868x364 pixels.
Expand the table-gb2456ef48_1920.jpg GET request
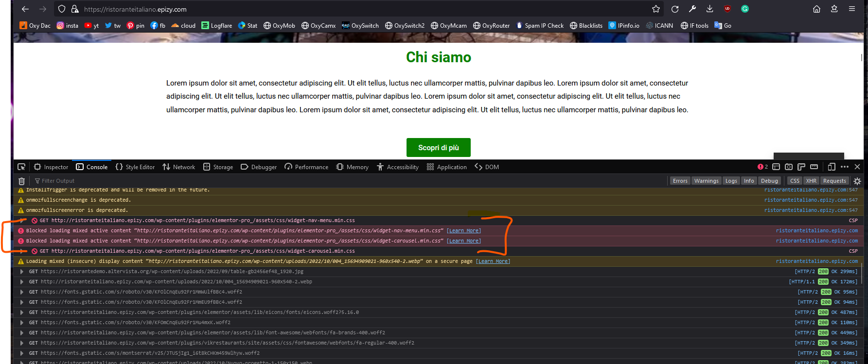tap(22, 272)
